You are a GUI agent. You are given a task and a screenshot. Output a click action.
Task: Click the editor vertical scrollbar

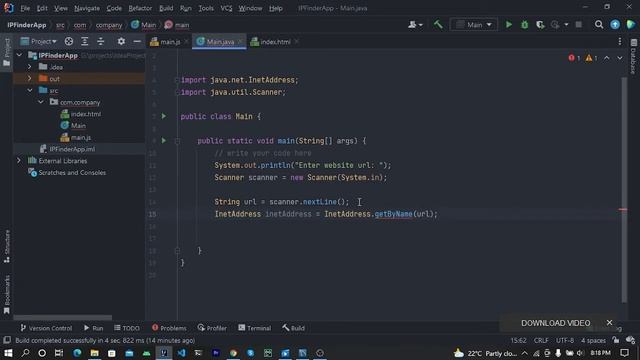click(x=624, y=190)
